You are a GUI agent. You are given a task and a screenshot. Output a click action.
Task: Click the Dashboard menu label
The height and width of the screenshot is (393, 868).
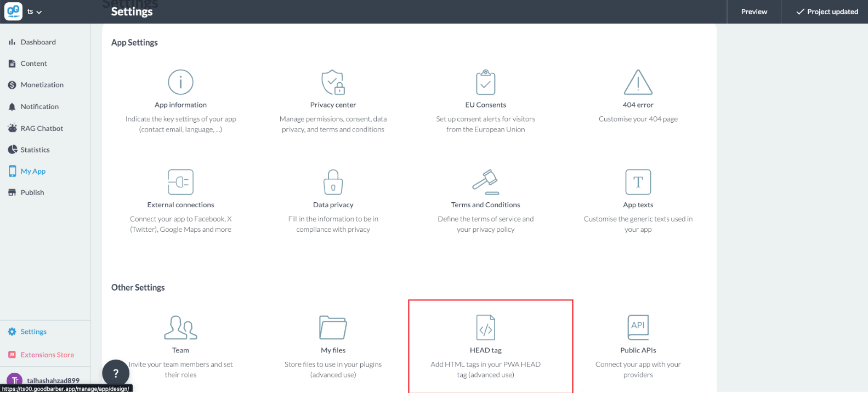click(38, 42)
